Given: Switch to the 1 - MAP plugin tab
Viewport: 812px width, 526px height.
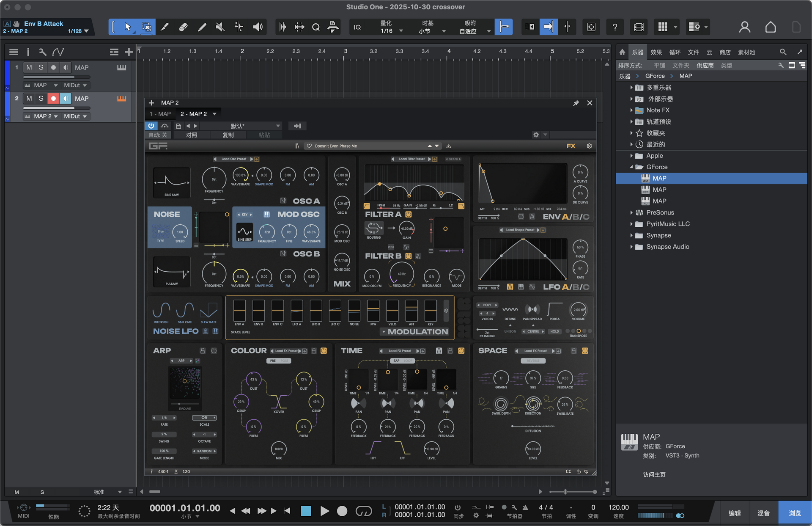Looking at the screenshot, I should click(160, 114).
